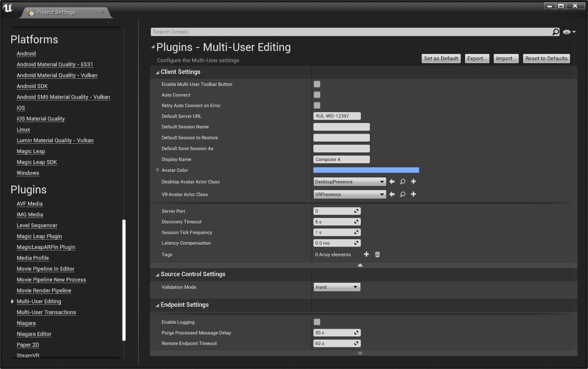Browse to VRPresence asset with magnifier icon
Image resolution: width=588 pixels, height=369 pixels.
tap(402, 194)
